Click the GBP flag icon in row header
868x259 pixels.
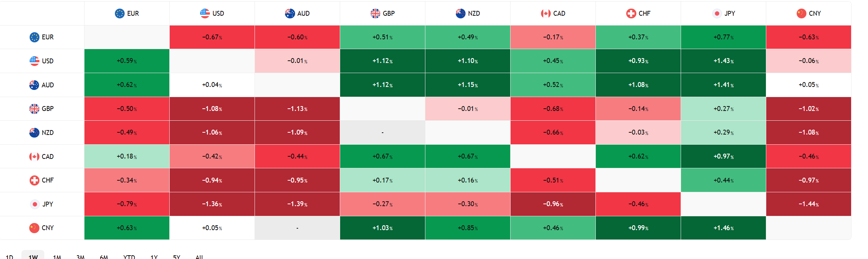(x=35, y=109)
